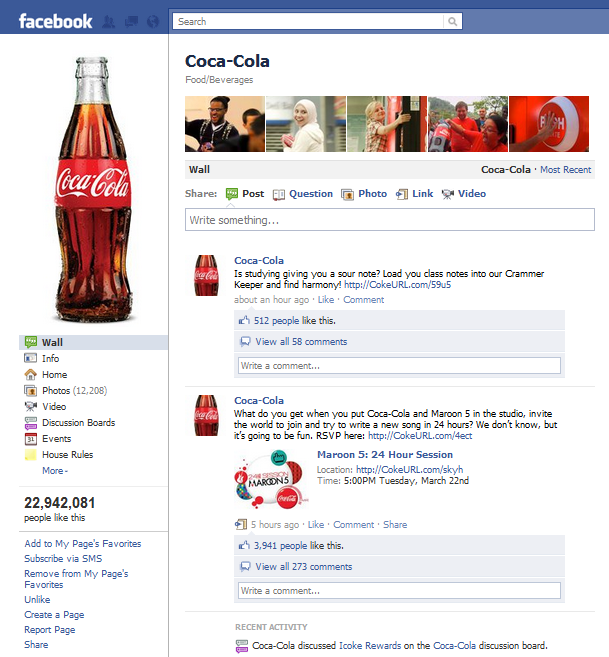This screenshot has height=657, width=609.
Task: Open photo of blonde child at machine
Action: (387, 124)
